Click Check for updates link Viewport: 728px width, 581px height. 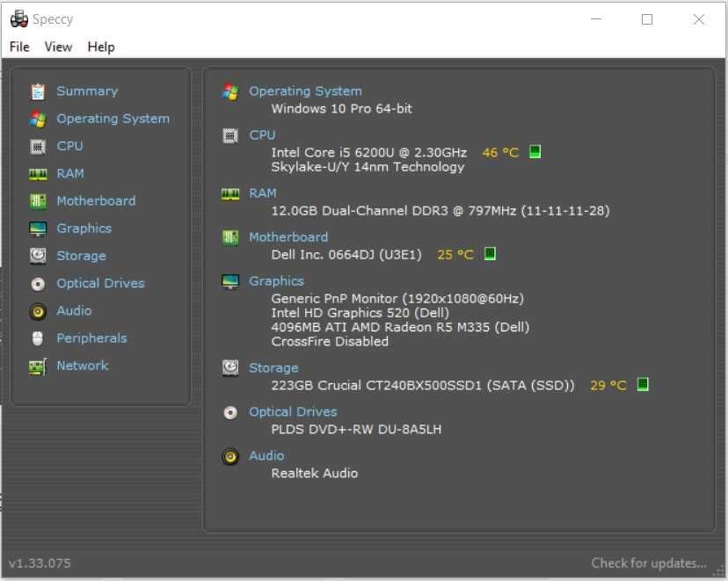click(x=649, y=563)
